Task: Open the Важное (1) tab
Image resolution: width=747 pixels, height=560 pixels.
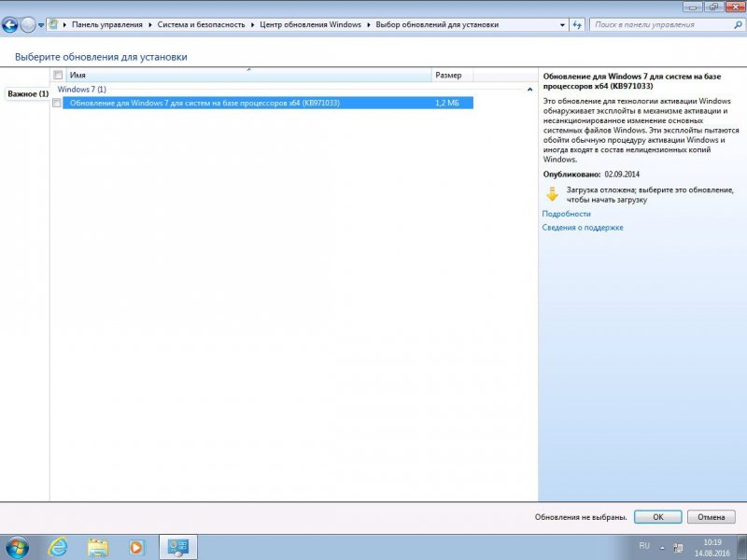Action: click(x=28, y=94)
